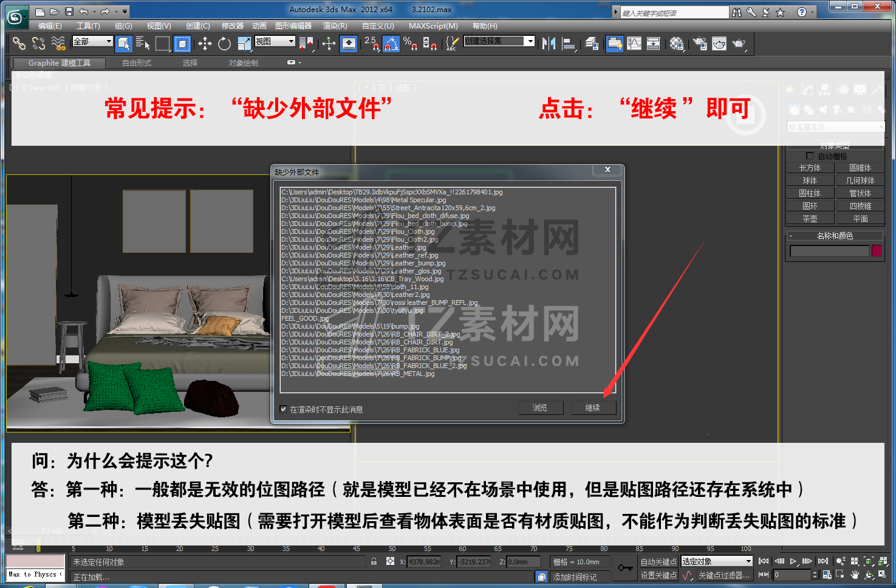Open the '选定对象' key filter dropdown
Viewport: 896px width, 588px height.
(x=717, y=561)
